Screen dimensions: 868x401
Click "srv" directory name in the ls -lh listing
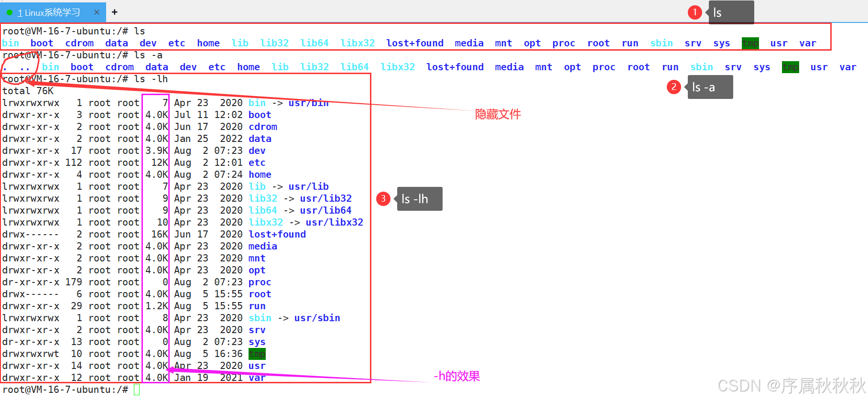tap(257, 330)
